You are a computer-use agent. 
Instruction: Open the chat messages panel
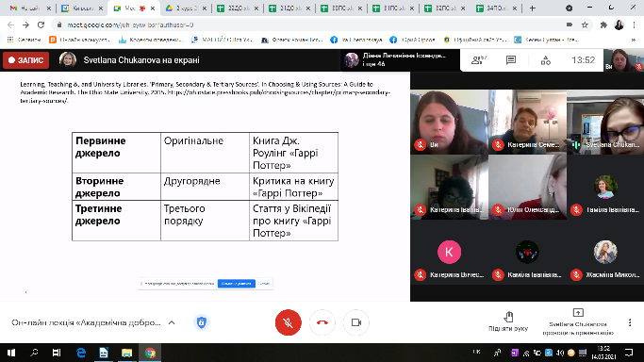[x=511, y=60]
